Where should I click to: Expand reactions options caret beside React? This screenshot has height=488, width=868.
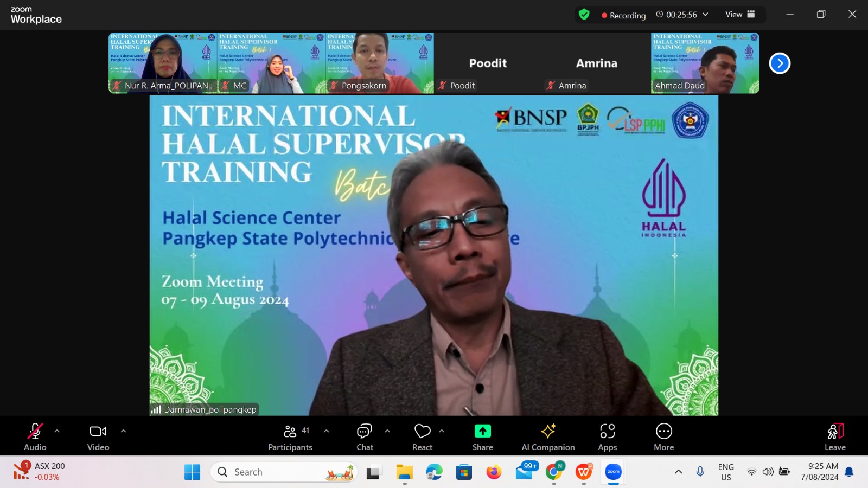(x=442, y=432)
